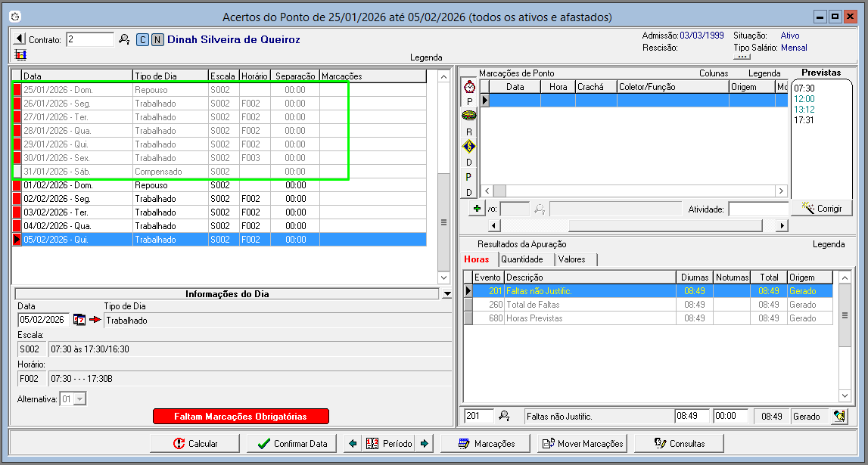Toggle the C button beside employee name
The image size is (868, 465).
(143, 40)
